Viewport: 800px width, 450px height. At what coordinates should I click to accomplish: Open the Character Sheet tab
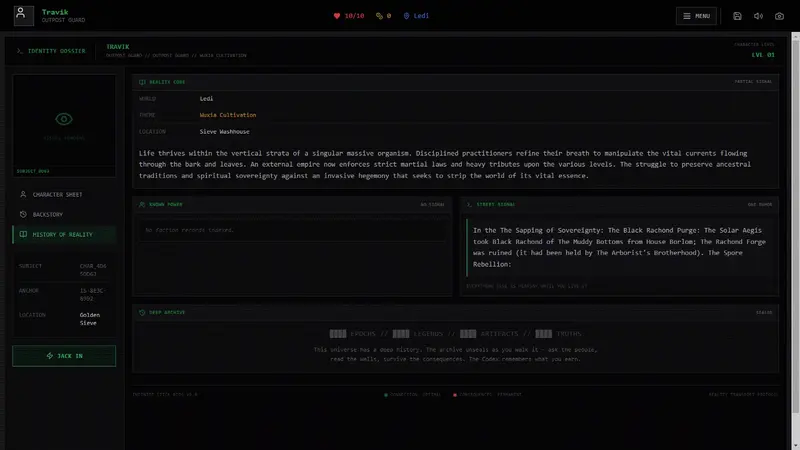tap(64, 194)
